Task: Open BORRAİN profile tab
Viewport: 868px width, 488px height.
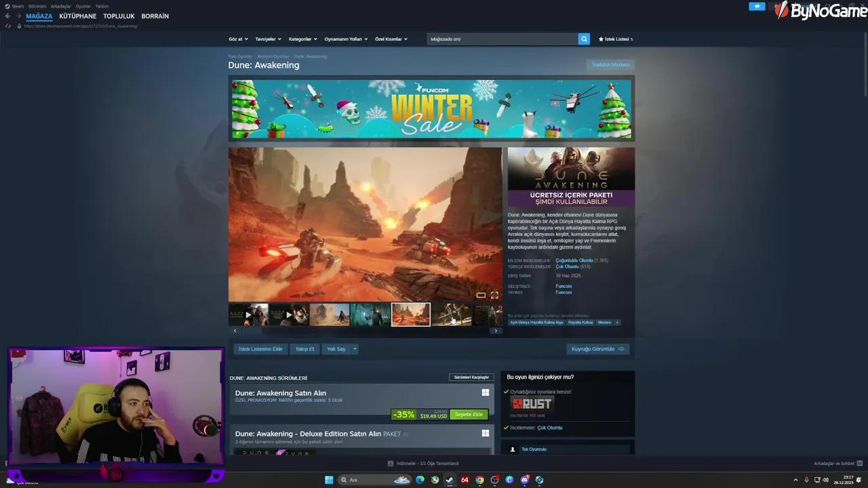Action: pyautogui.click(x=155, y=16)
